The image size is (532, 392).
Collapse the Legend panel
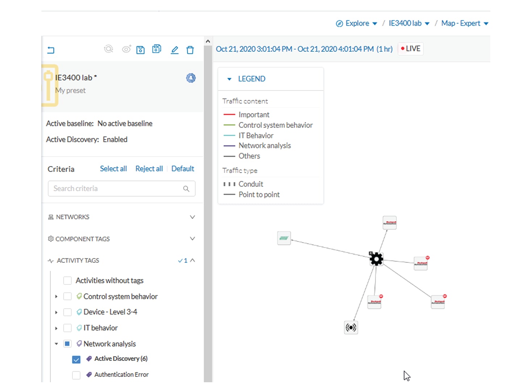point(229,79)
